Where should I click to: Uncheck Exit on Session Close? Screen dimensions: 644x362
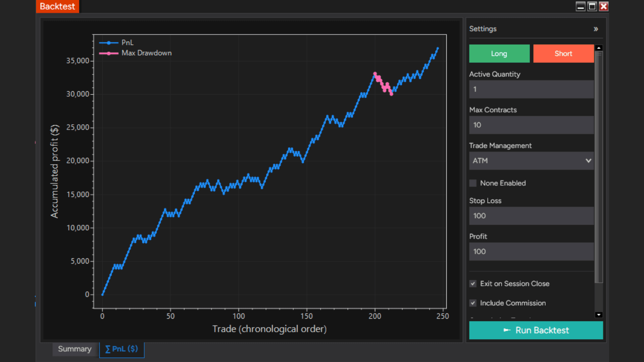click(x=473, y=284)
